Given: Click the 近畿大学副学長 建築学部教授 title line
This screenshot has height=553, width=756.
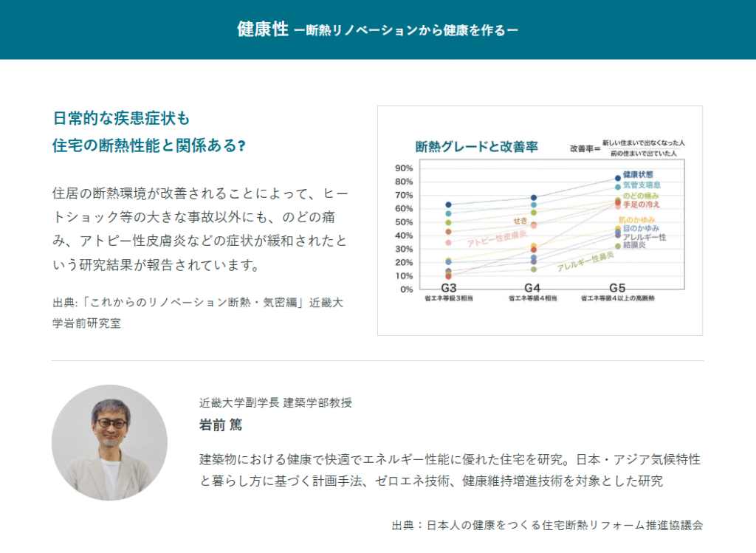Looking at the screenshot, I should pyautogui.click(x=275, y=403).
